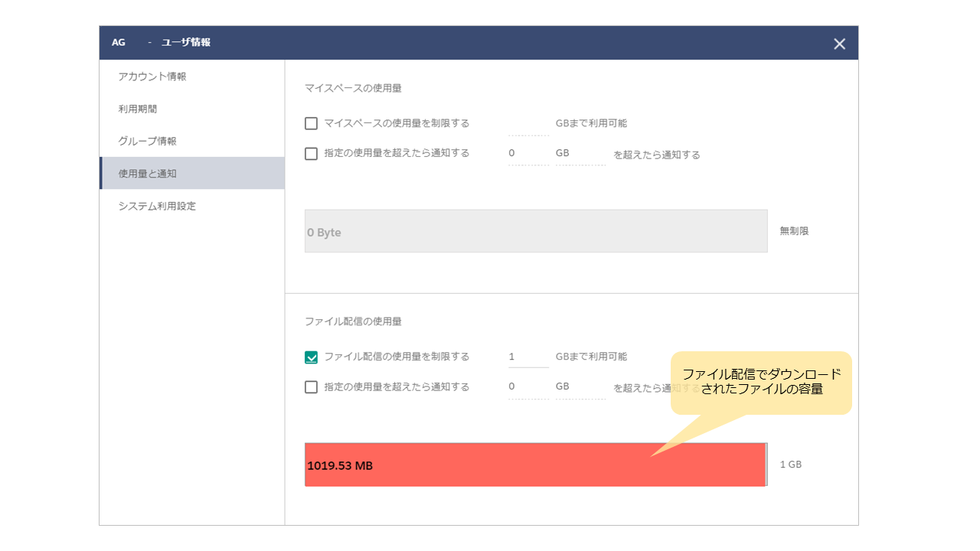
Task: Toggle the ファイル配信 notification threshold checkbox
Action: point(311,387)
